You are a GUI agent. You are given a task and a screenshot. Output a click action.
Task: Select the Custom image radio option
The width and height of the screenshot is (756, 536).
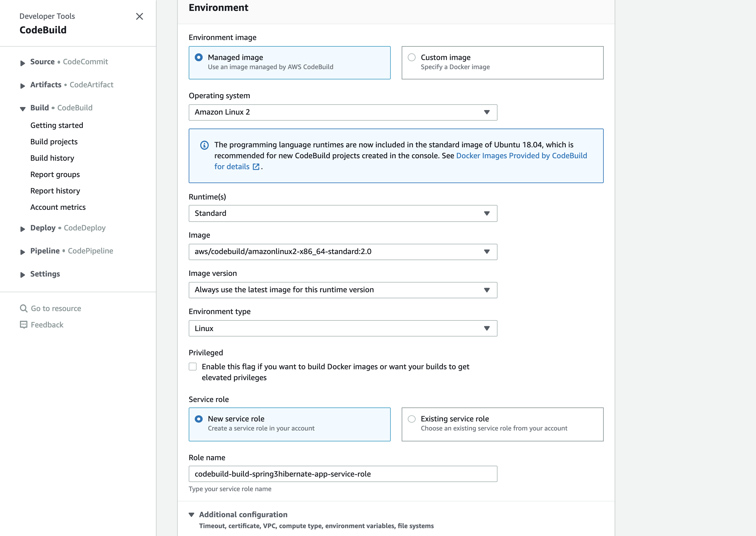pyautogui.click(x=412, y=57)
